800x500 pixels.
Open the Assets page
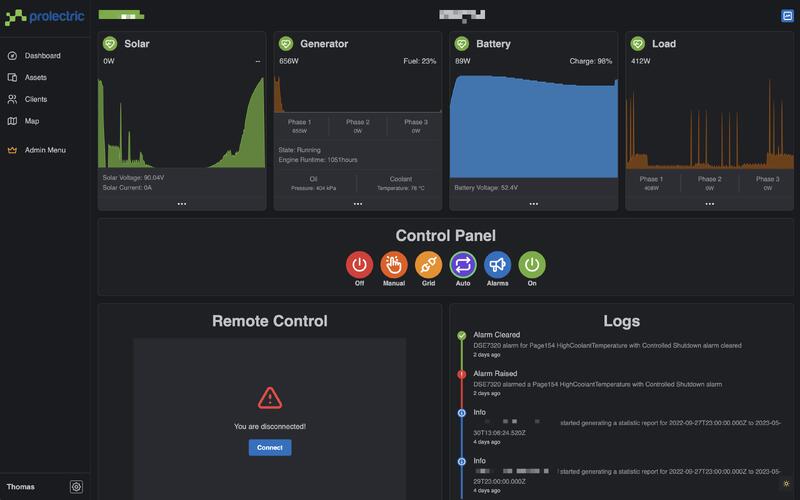tap(36, 78)
